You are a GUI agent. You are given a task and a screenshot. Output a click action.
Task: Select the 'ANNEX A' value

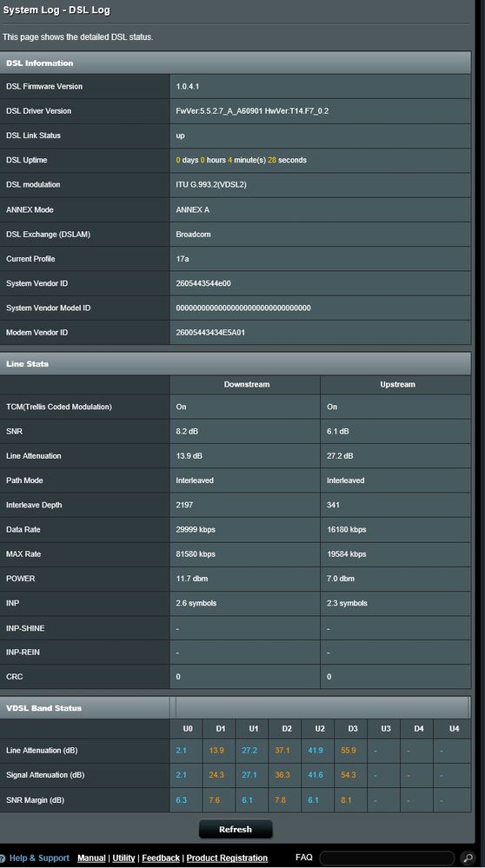[x=193, y=209]
